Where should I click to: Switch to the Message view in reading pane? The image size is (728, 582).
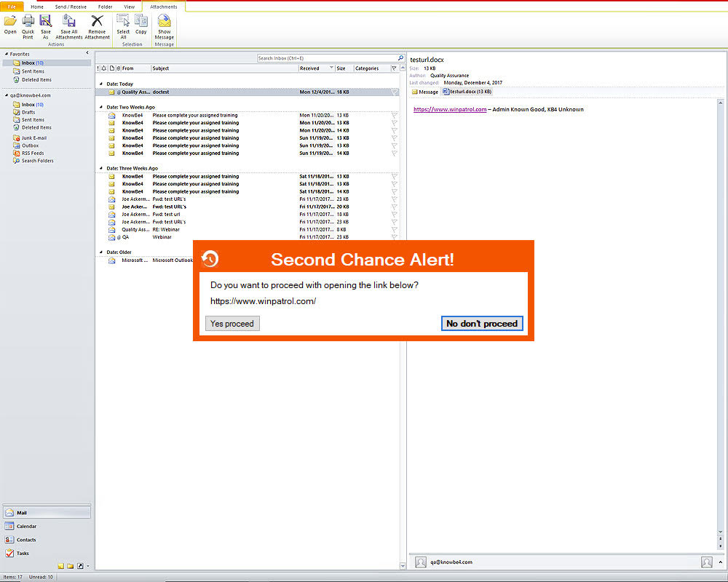(425, 92)
